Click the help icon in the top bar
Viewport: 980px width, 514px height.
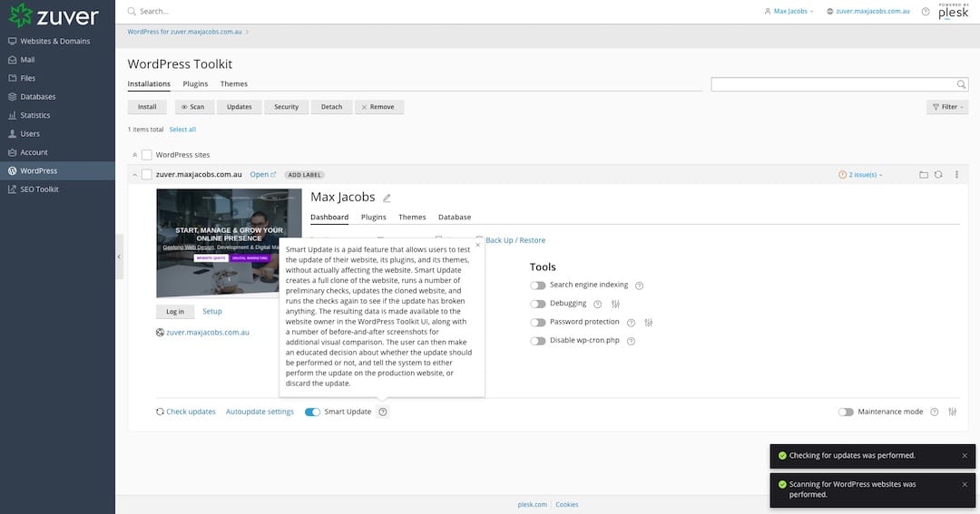(x=926, y=11)
